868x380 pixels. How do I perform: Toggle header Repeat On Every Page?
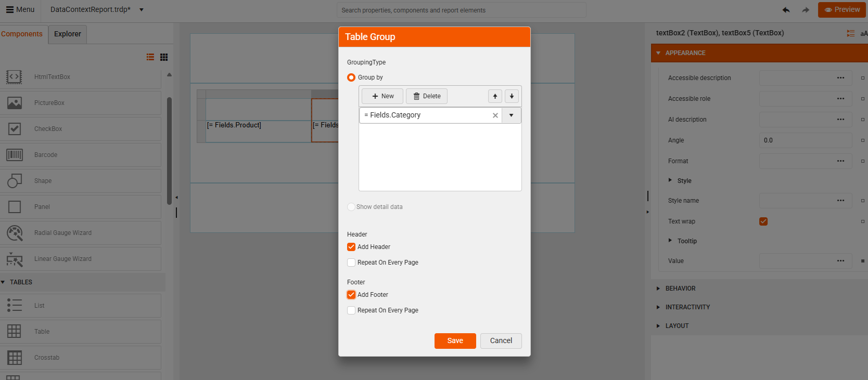(x=351, y=263)
